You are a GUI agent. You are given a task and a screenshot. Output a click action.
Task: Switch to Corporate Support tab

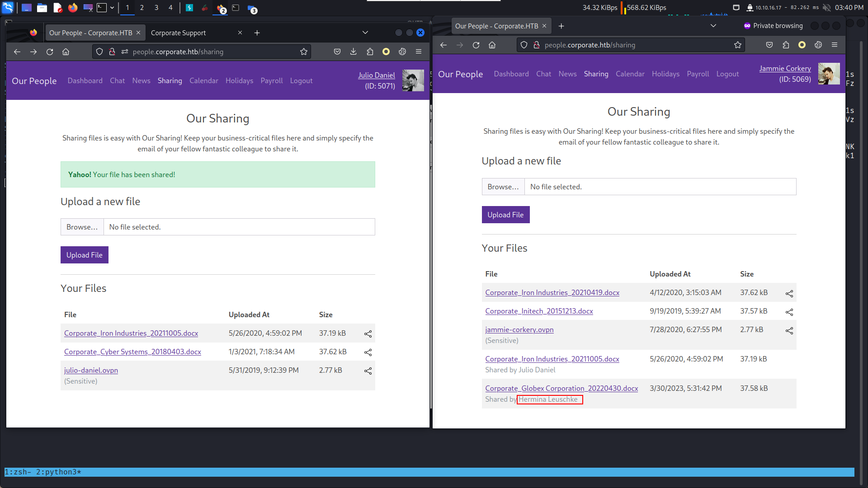178,33
